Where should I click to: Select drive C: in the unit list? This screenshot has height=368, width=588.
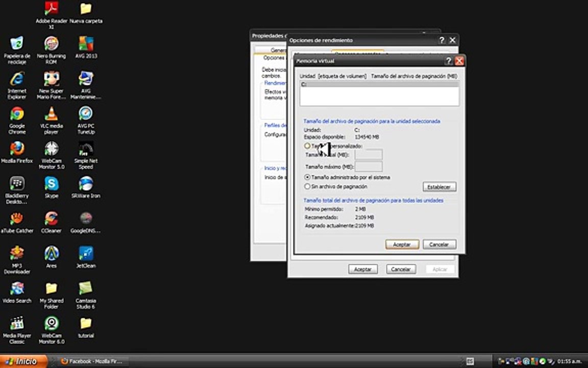click(x=379, y=84)
